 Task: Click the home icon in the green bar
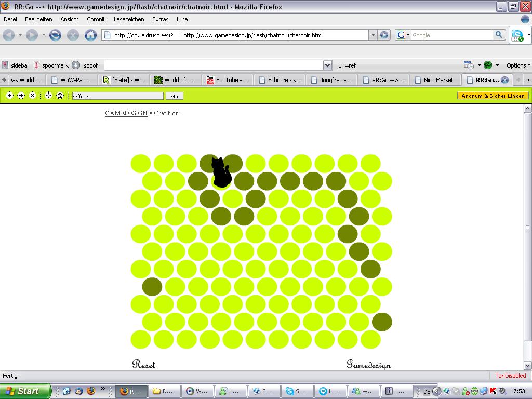(60, 96)
